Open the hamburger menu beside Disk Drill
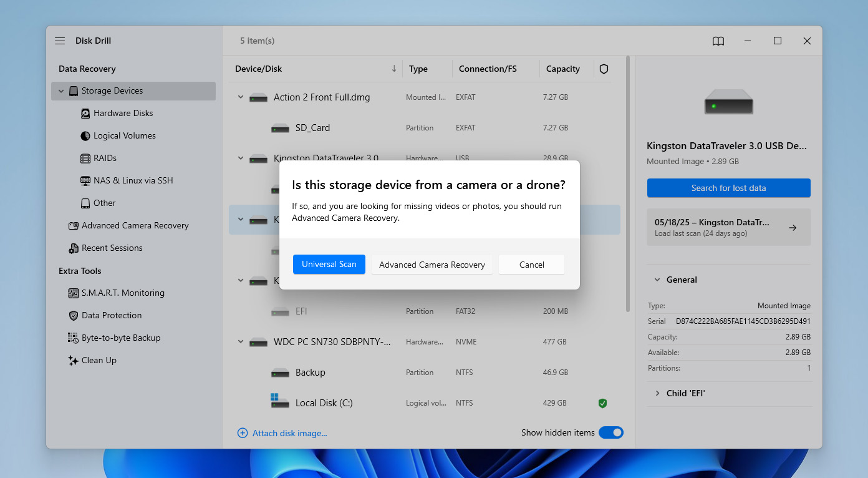868x478 pixels. point(60,41)
